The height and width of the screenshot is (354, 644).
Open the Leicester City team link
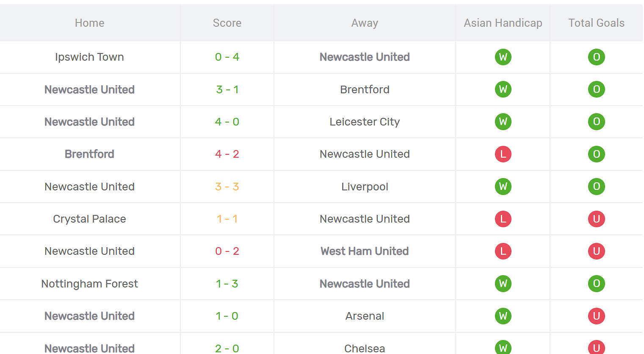point(365,122)
